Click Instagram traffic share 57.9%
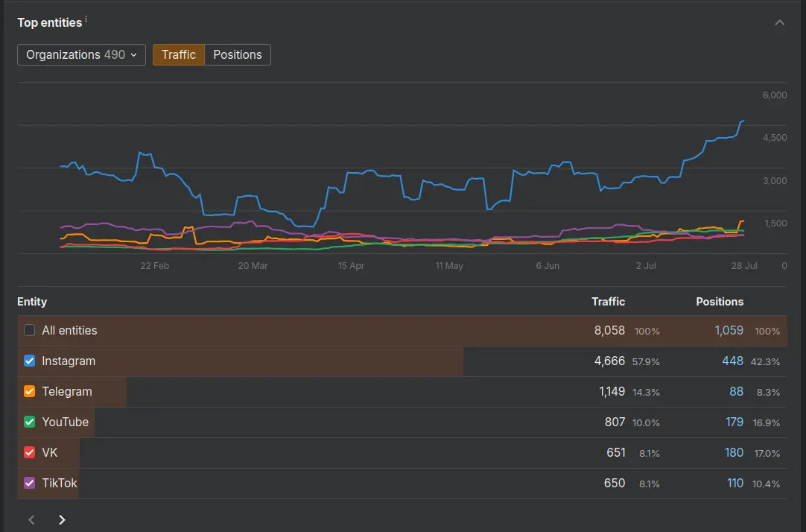Viewport: 806px width, 532px height. (x=646, y=362)
